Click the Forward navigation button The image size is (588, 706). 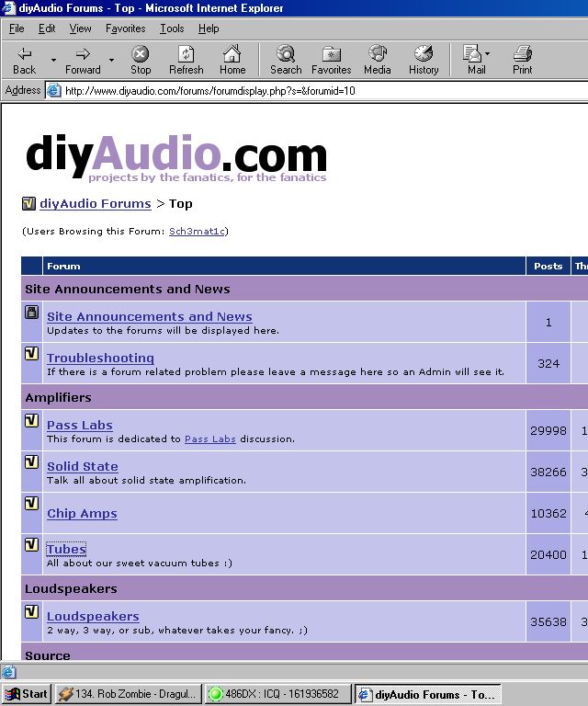[x=83, y=60]
